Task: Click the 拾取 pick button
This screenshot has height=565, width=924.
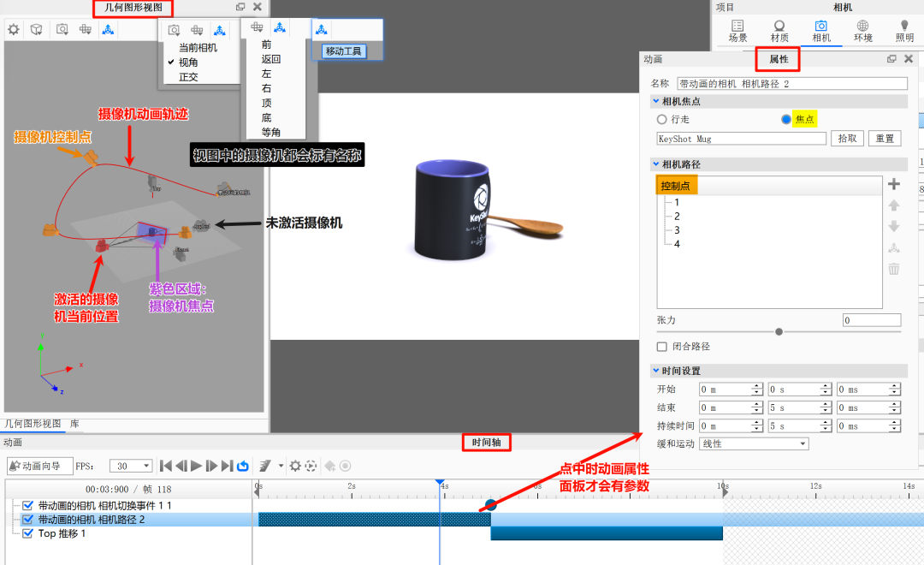Action: pyautogui.click(x=847, y=138)
